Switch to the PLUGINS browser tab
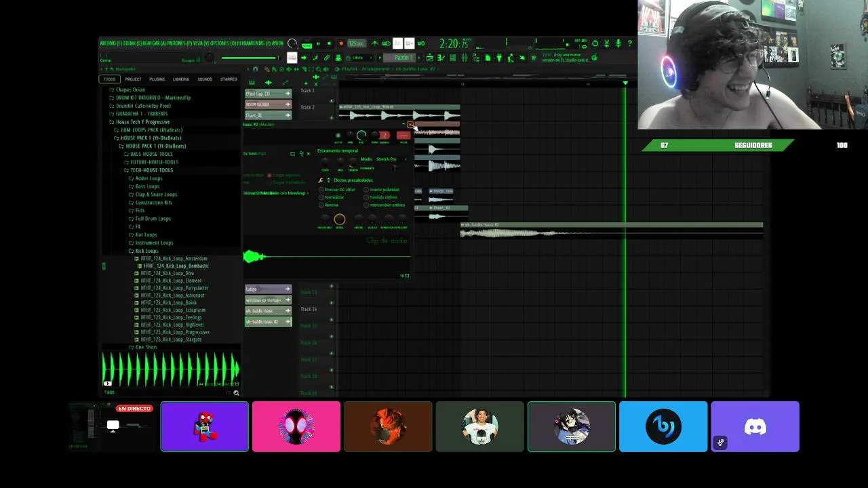Image resolution: width=868 pixels, height=488 pixels. point(157,79)
